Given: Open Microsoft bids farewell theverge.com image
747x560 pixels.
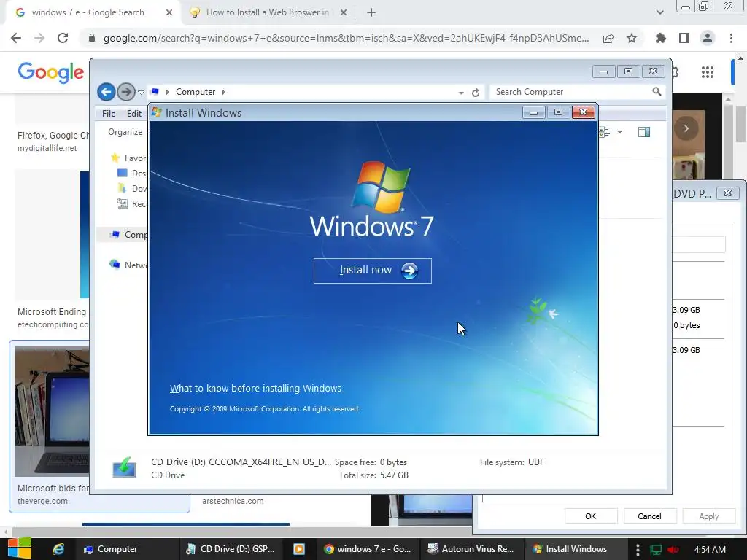Looking at the screenshot, I should click(x=52, y=411).
